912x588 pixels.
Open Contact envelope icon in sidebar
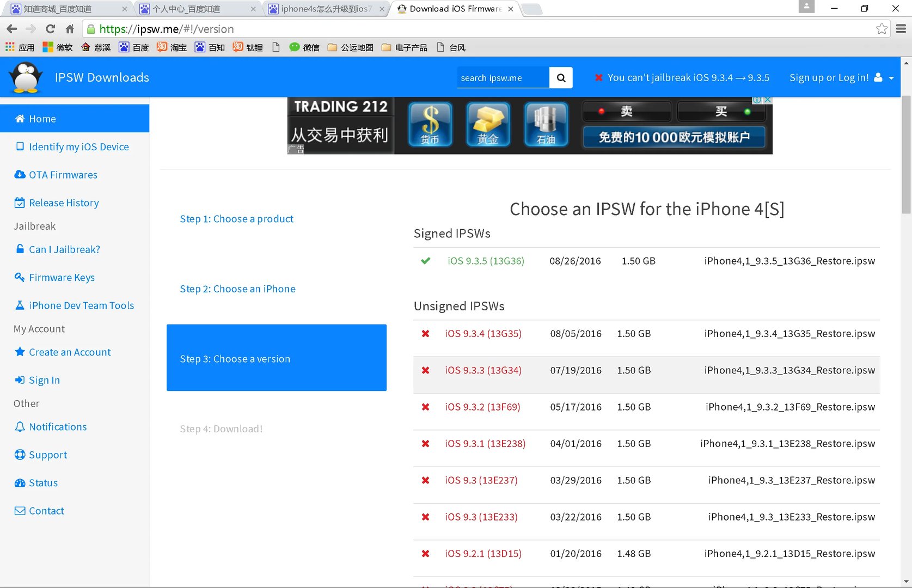coord(19,511)
